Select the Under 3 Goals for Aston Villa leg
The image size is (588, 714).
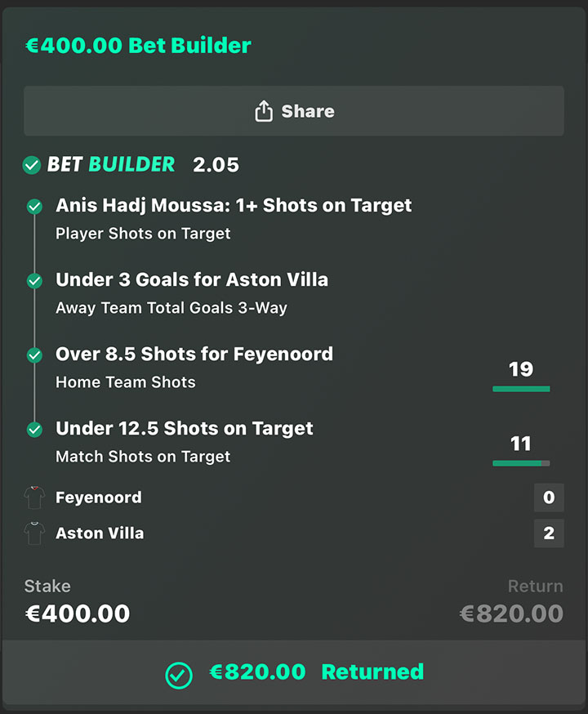(x=192, y=280)
